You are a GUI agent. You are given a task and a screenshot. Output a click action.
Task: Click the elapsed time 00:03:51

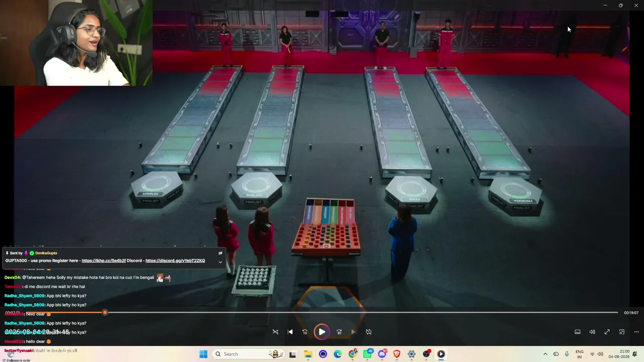click(x=13, y=313)
